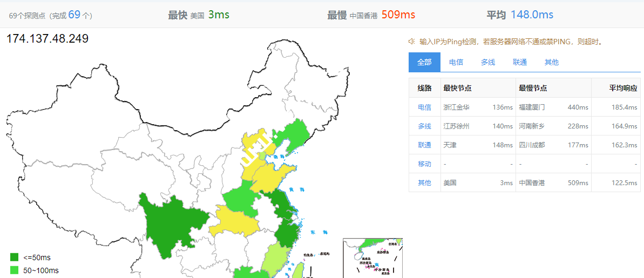Click Shandong province on the map

272,179
